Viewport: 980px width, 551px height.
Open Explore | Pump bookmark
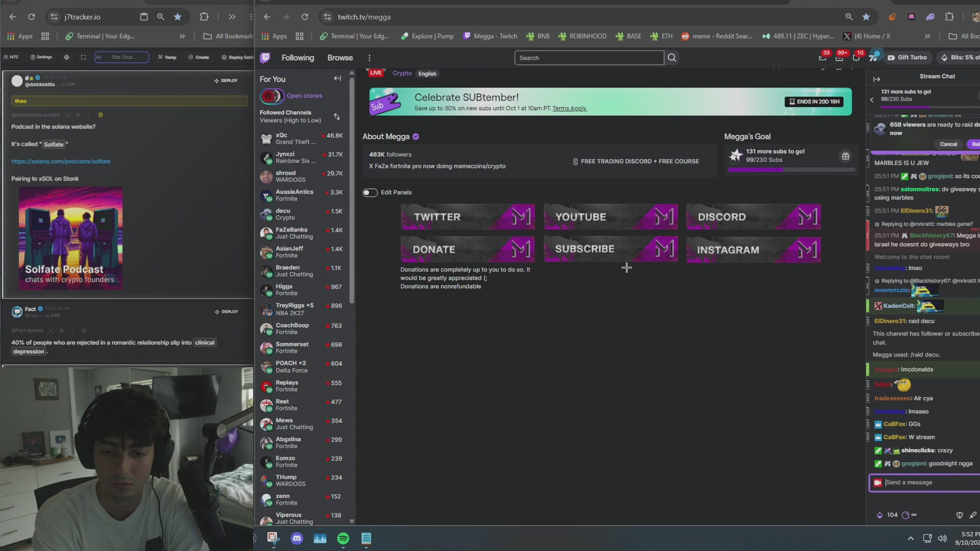428,36
